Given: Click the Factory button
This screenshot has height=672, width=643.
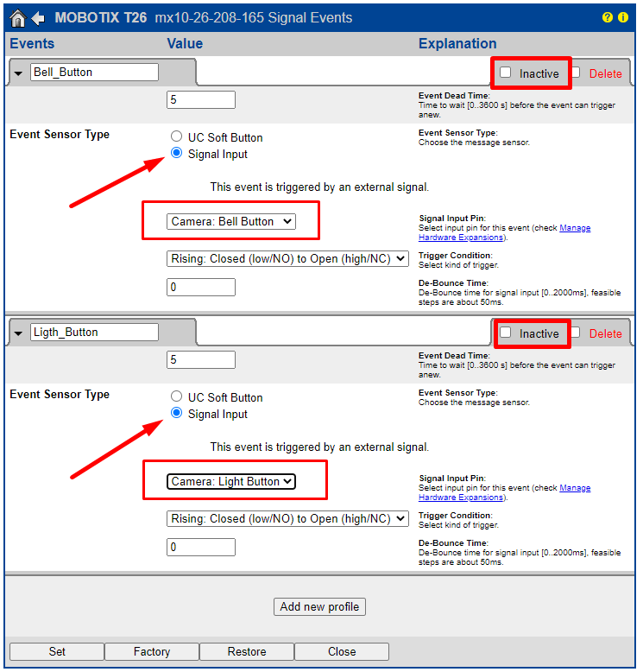Looking at the screenshot, I should click(x=152, y=651).
